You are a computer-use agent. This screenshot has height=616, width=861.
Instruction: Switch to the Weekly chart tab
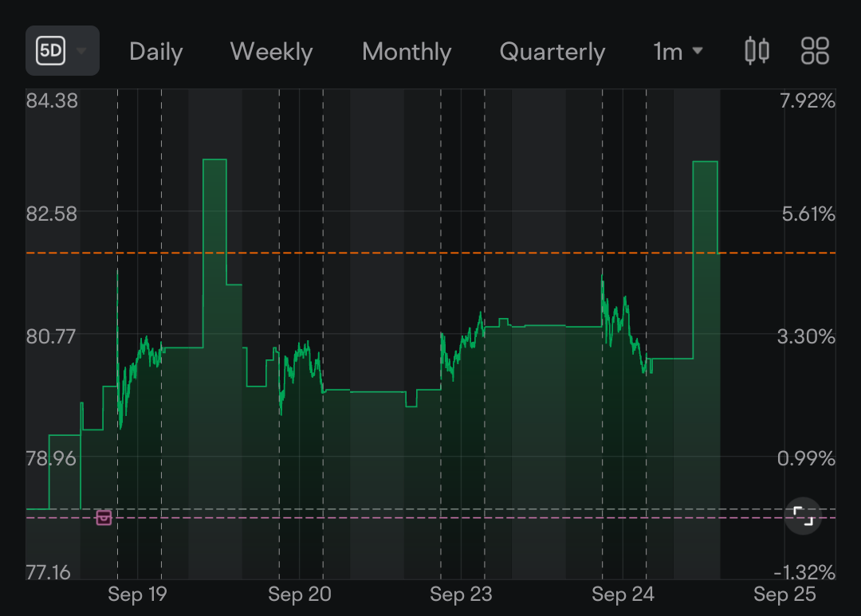[x=271, y=52]
